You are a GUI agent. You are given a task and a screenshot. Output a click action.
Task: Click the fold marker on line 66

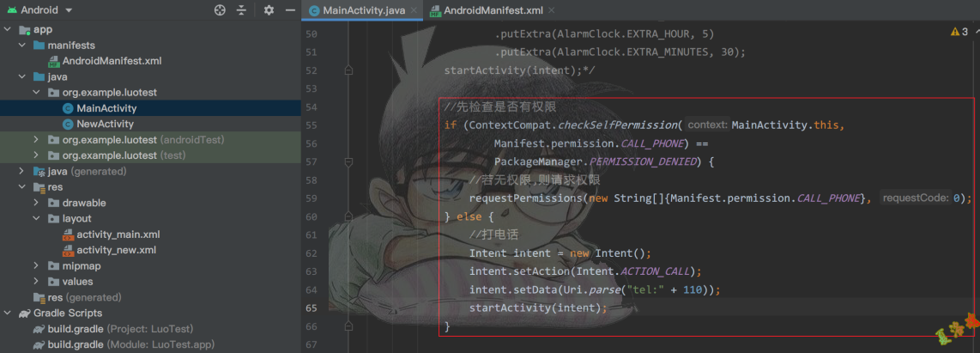(348, 326)
